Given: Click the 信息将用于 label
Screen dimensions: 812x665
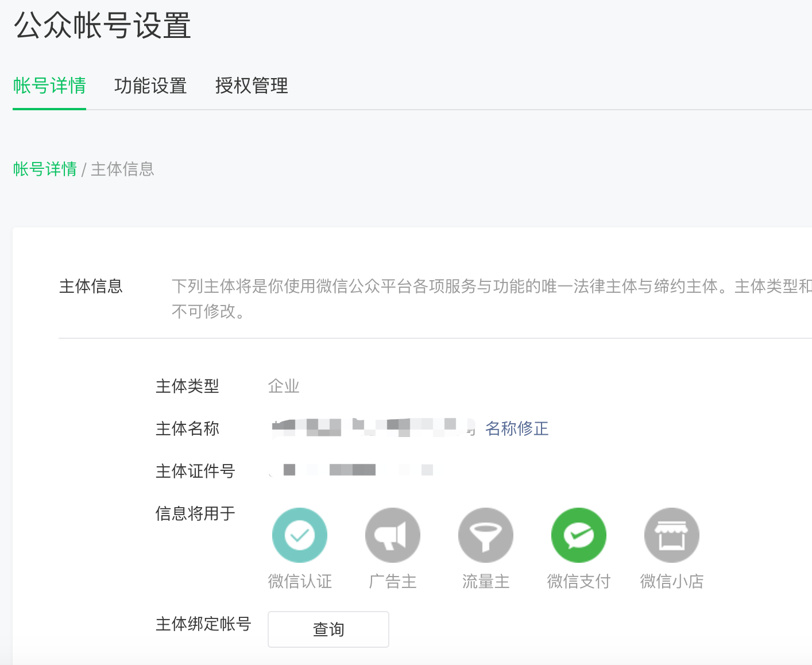Looking at the screenshot, I should [x=195, y=513].
